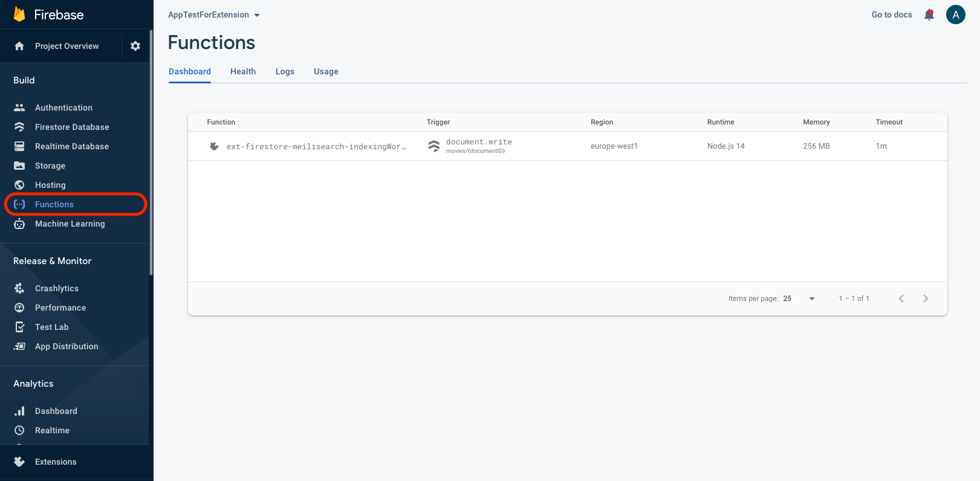The image size is (980, 481).
Task: Click the Storage image icon
Action: tap(19, 166)
